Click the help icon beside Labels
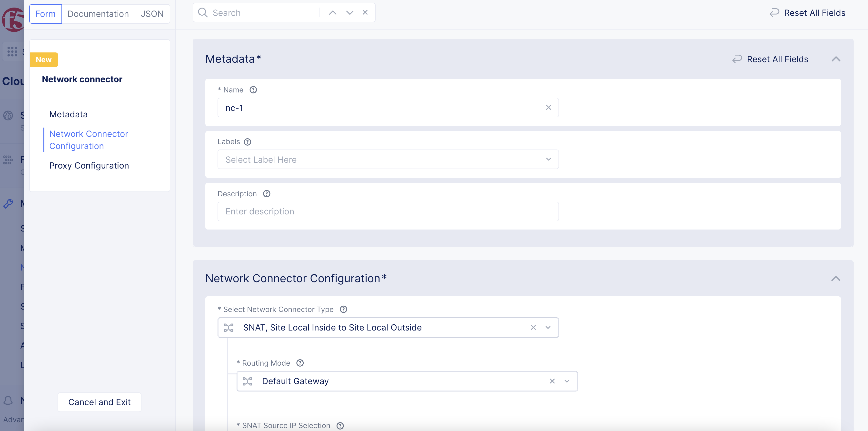This screenshot has height=431, width=868. point(247,141)
